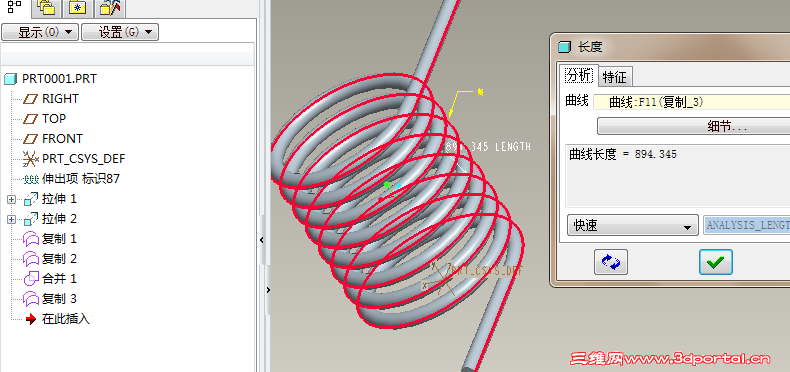Open the favorites navigator tab
This screenshot has width=790, height=372.
(x=78, y=8)
